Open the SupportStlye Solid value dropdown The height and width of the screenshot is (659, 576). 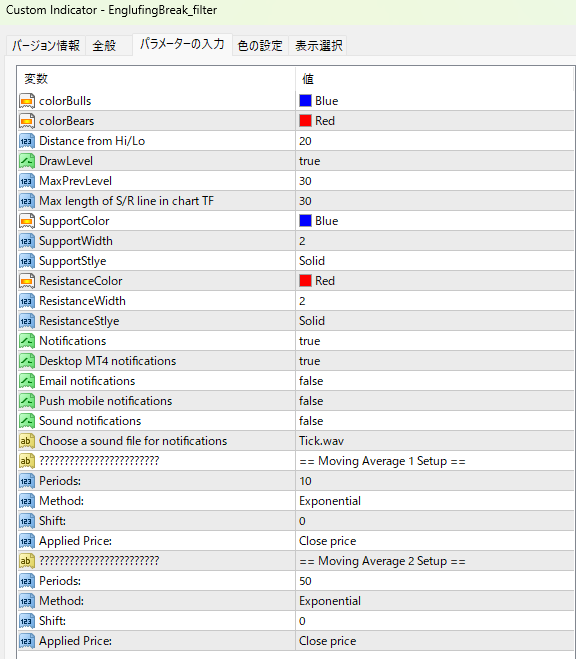point(434,261)
